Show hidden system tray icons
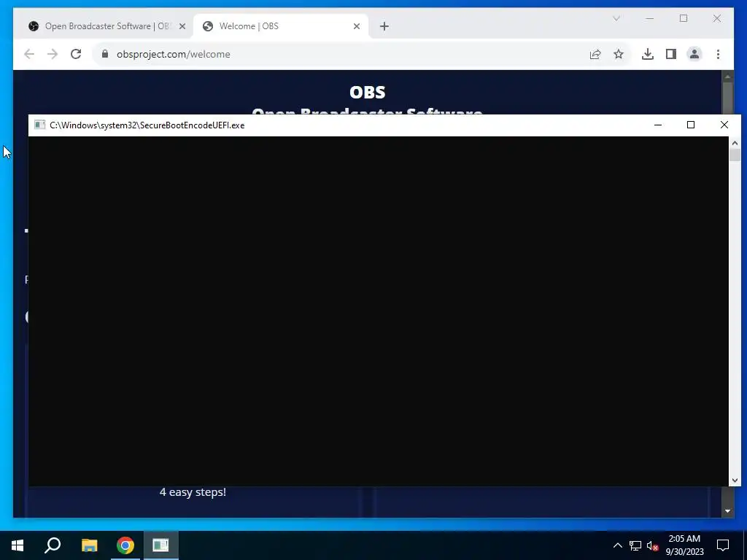 (617, 545)
